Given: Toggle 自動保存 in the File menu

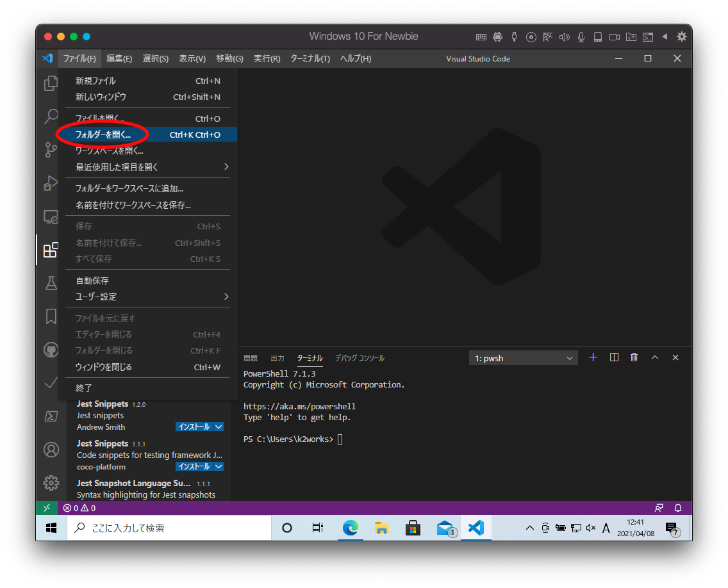Looking at the screenshot, I should point(147,281).
